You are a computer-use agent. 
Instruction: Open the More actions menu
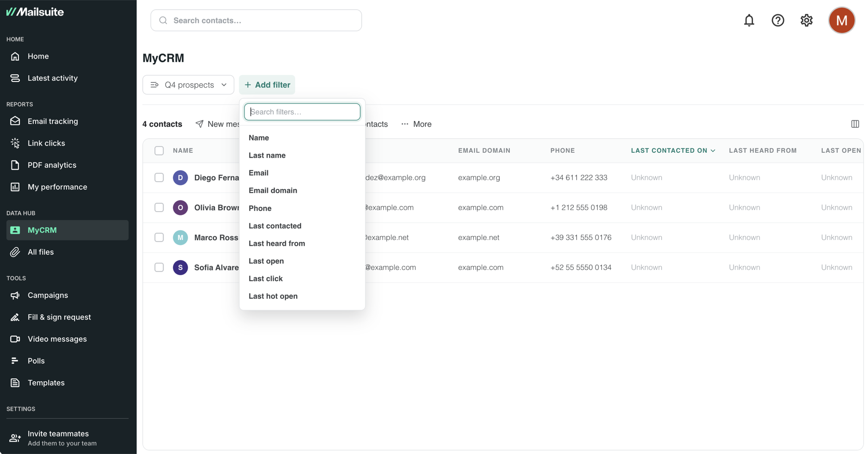416,124
